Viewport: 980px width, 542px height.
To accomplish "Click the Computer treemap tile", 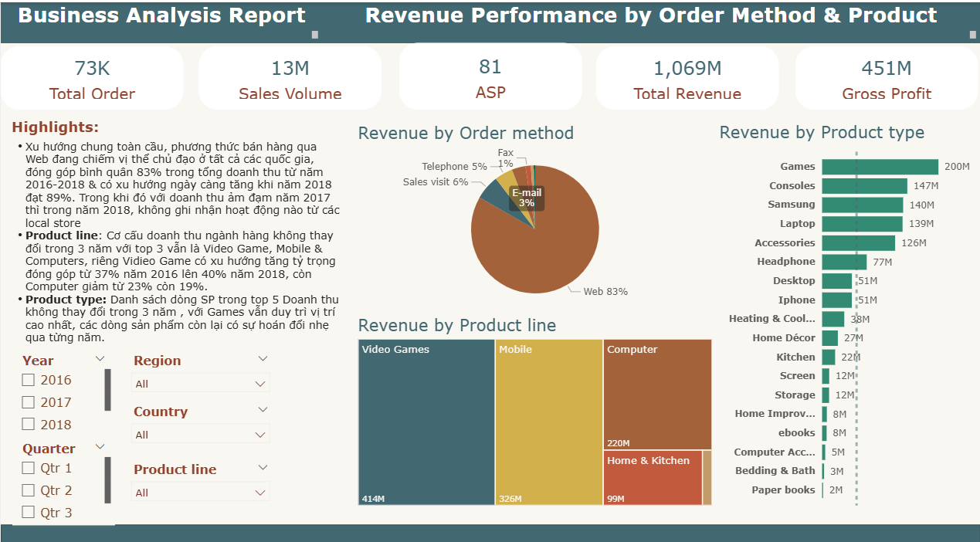I will (x=656, y=394).
